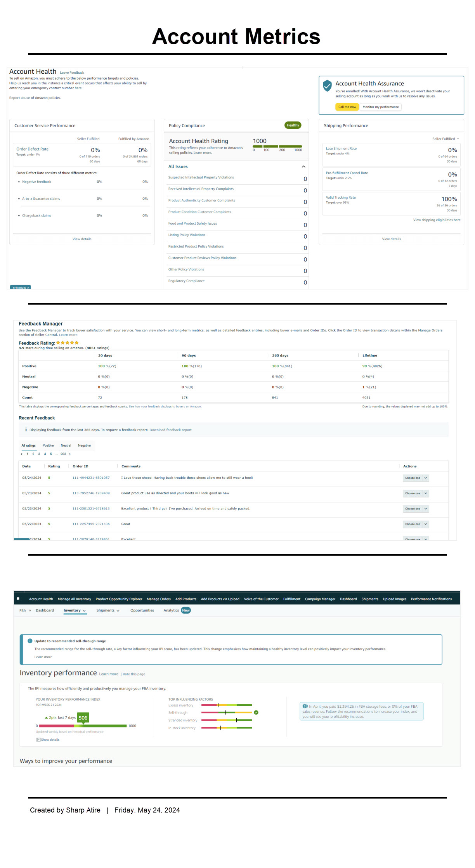Click Rate this page link
The image size is (475, 868).
134,674
